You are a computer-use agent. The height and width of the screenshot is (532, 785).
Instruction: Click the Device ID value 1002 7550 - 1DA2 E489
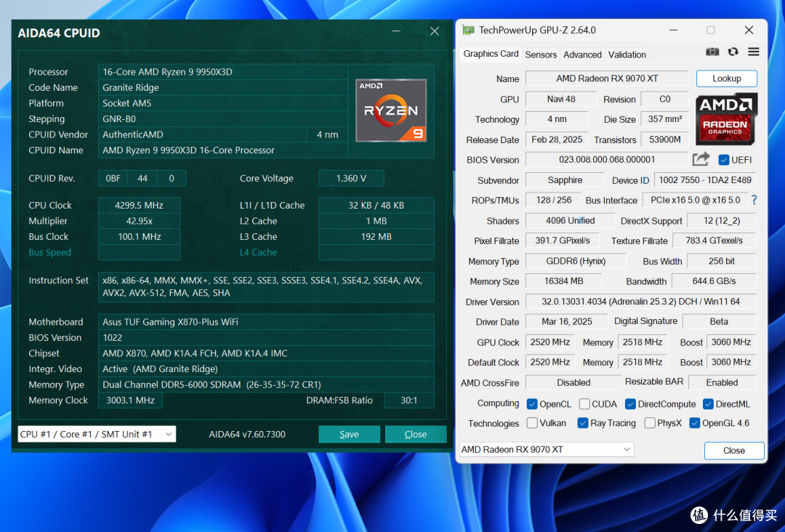coord(705,180)
